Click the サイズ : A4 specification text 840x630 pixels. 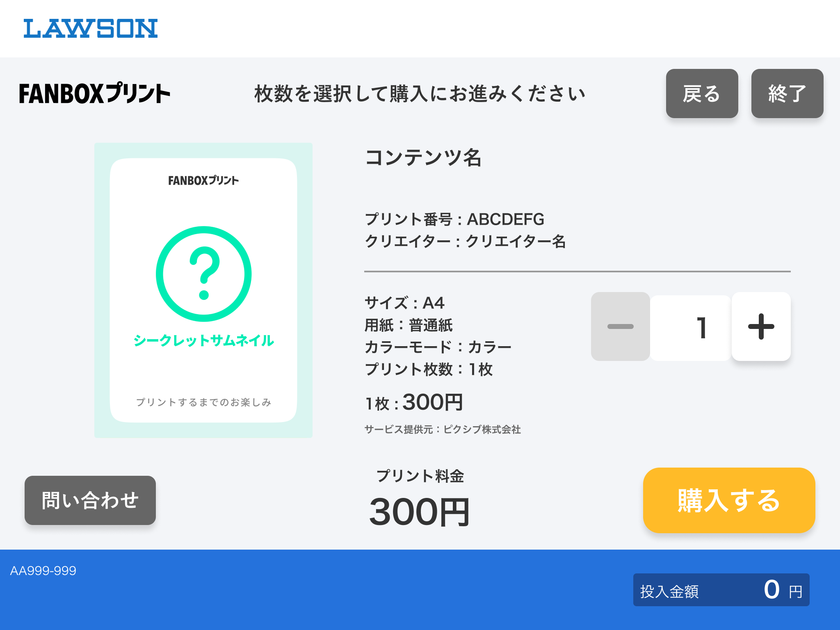click(x=405, y=304)
